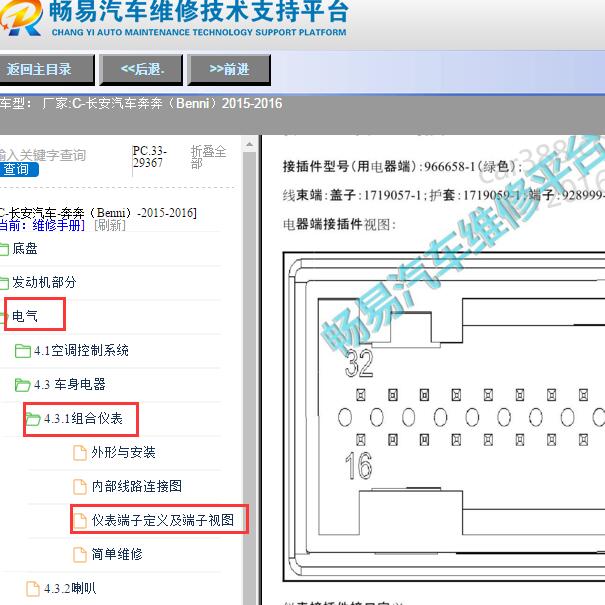605x605 pixels.
Task: Expand the 发动机部分 folder
Action: [x=44, y=282]
